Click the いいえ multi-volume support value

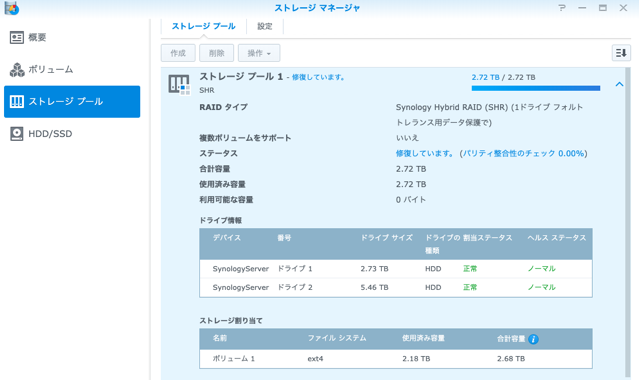[407, 138]
